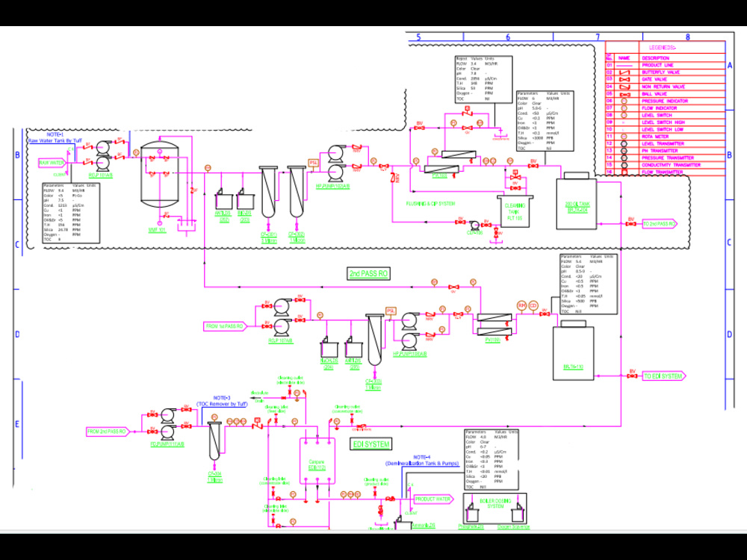Image resolution: width=747 pixels, height=560 pixels.
Task: Click column number 6 in the top border
Action: (x=508, y=37)
